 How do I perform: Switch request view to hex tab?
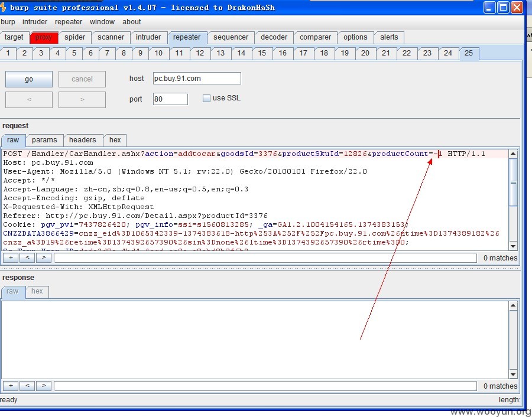(x=115, y=140)
